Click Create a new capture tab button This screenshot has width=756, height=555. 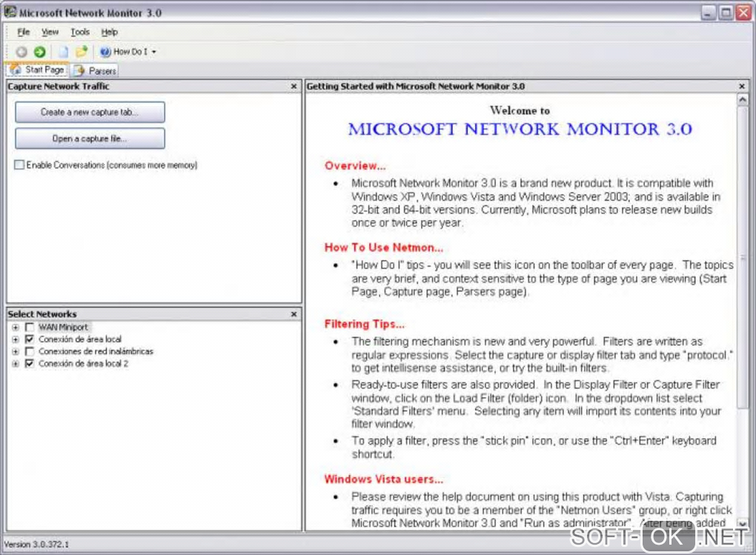pyautogui.click(x=90, y=112)
